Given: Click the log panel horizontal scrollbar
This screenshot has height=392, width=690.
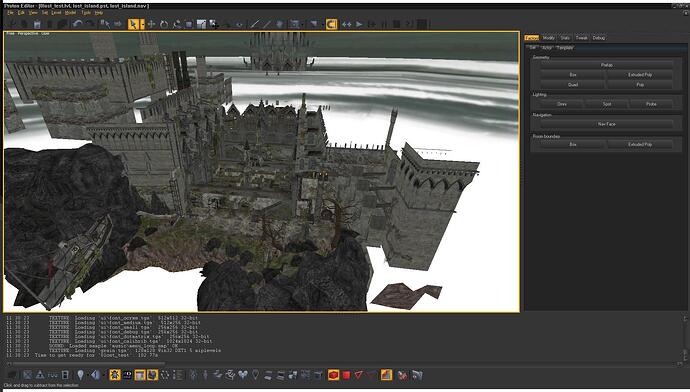Looking at the screenshot, I should 89,364.
